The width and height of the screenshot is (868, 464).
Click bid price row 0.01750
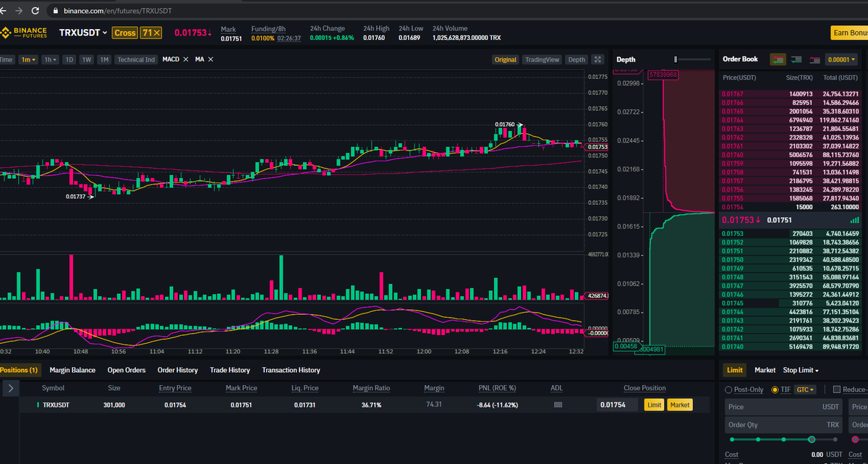click(791, 259)
